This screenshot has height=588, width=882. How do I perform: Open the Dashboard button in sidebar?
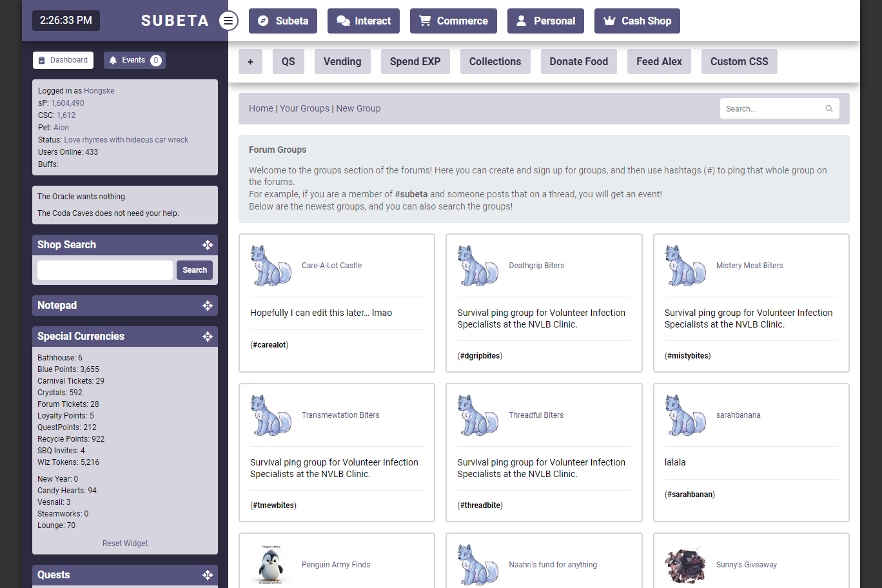pos(63,60)
